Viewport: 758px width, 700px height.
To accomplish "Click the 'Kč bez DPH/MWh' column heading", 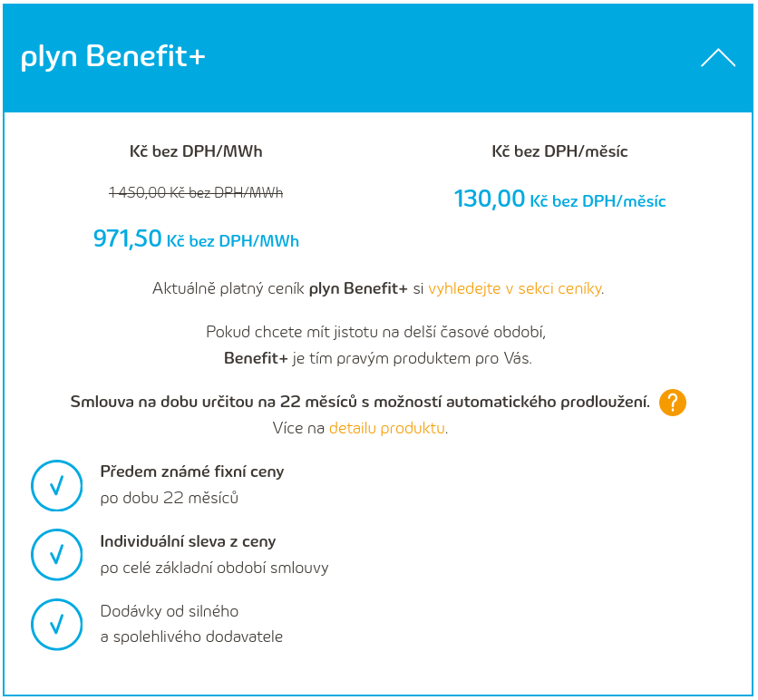I will 196,151.
